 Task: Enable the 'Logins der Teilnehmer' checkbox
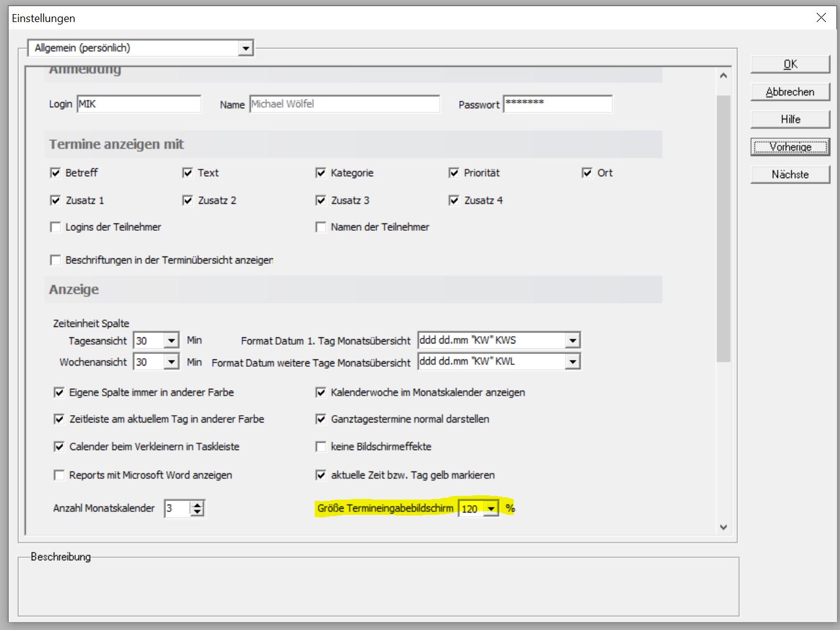(x=55, y=227)
